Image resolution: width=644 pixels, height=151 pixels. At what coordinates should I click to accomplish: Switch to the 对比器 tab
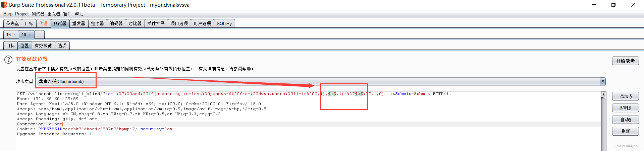tap(135, 23)
